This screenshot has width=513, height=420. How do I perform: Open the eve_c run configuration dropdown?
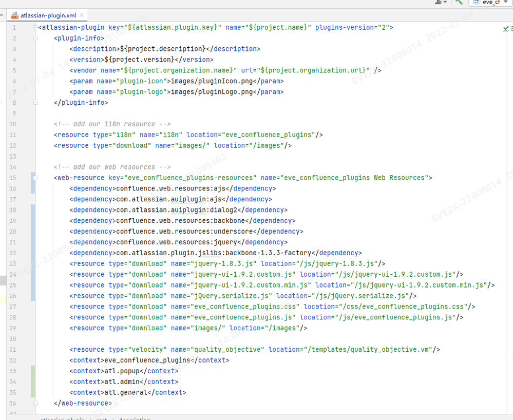(x=490, y=2)
